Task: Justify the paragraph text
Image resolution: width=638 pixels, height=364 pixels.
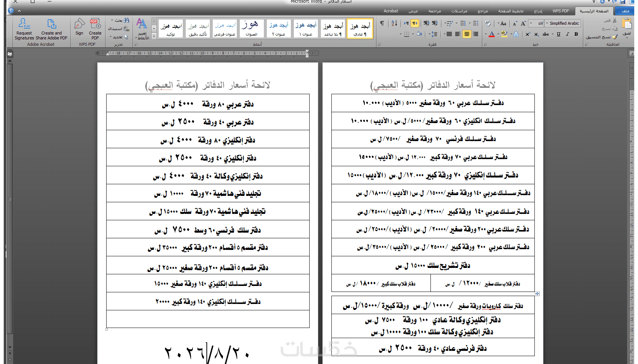Action: (449, 34)
